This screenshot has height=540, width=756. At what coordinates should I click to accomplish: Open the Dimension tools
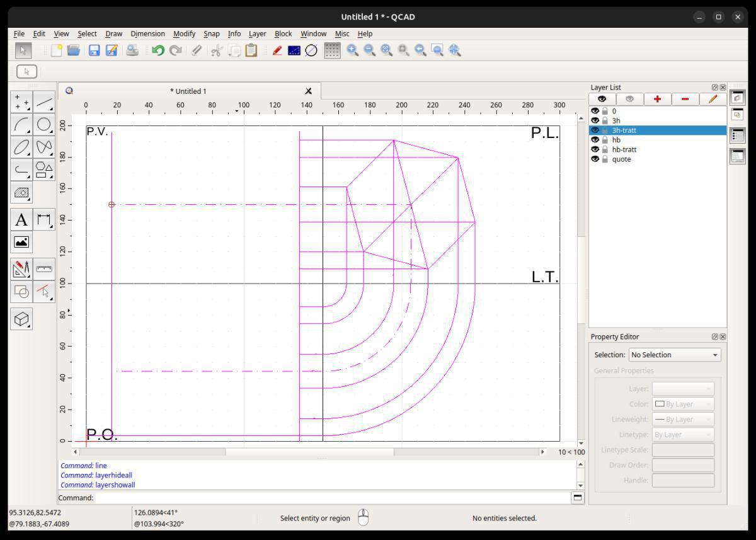coord(43,220)
